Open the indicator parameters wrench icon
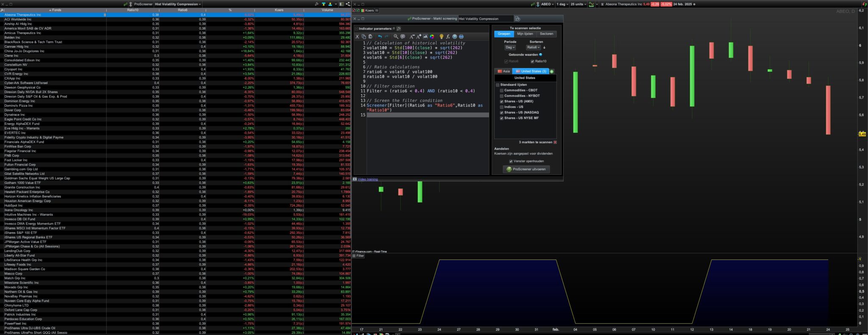This screenshot has width=868, height=335. click(x=399, y=29)
